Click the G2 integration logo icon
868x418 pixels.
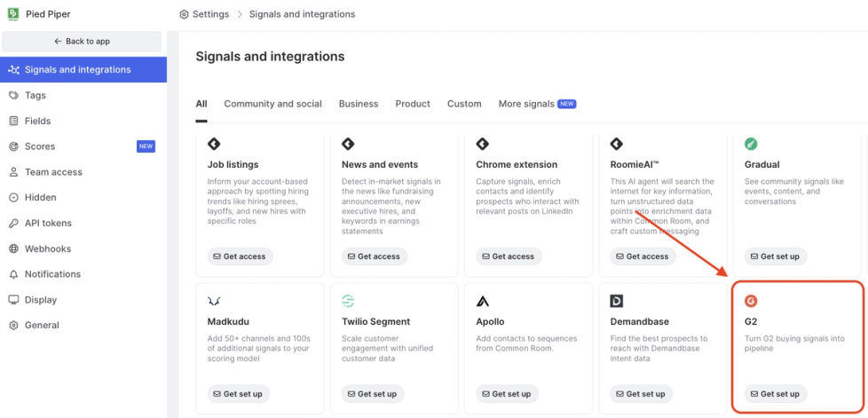751,301
